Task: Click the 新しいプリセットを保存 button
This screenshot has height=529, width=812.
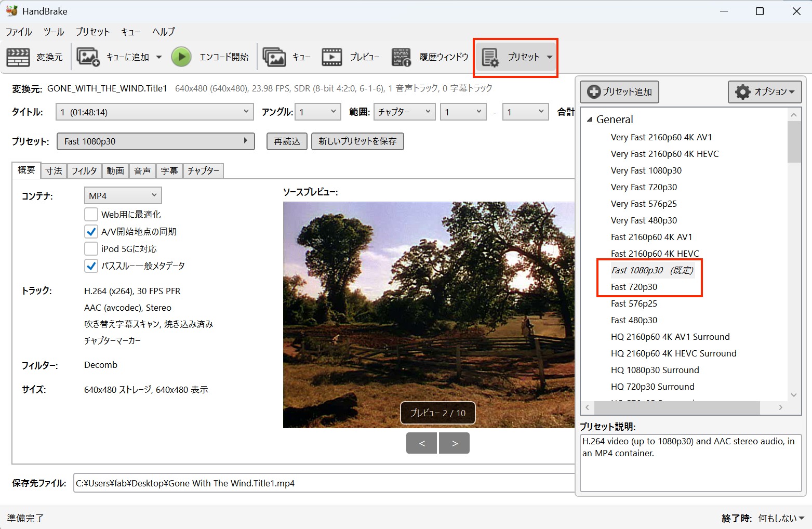Action: click(357, 141)
